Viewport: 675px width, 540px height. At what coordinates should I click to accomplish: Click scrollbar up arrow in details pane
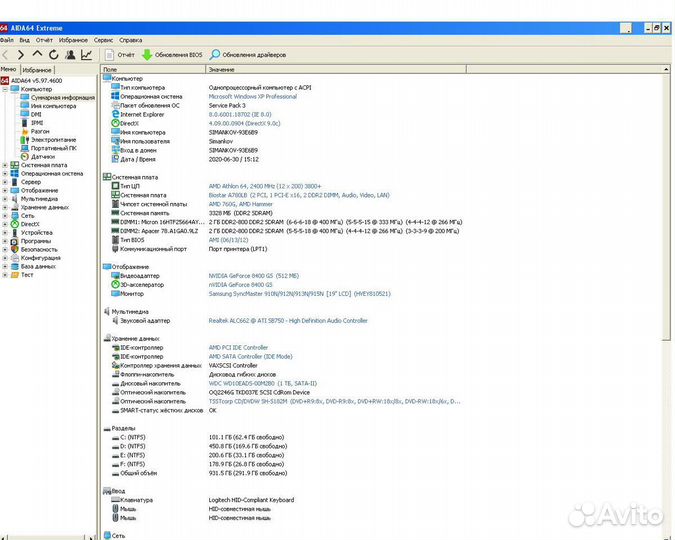pos(666,69)
